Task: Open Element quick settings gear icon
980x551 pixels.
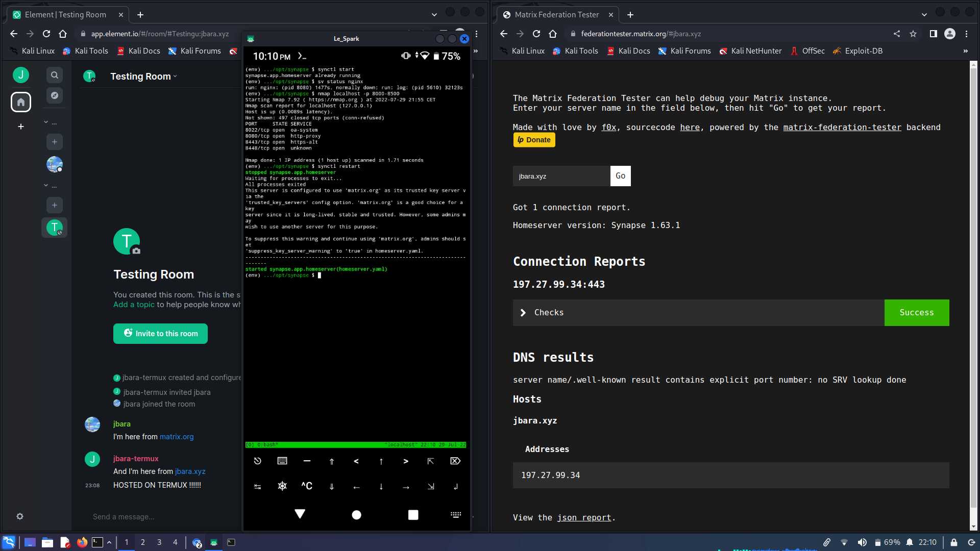Action: coord(20,516)
